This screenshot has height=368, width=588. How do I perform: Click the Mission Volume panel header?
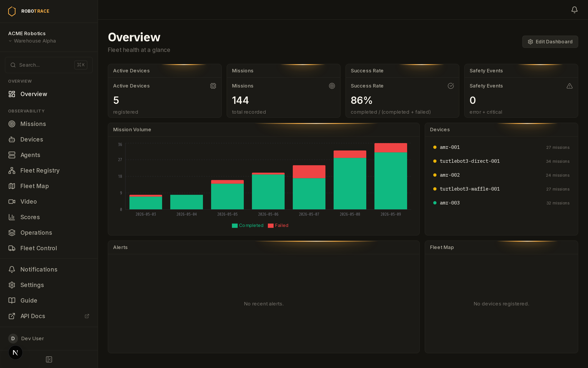point(264,130)
